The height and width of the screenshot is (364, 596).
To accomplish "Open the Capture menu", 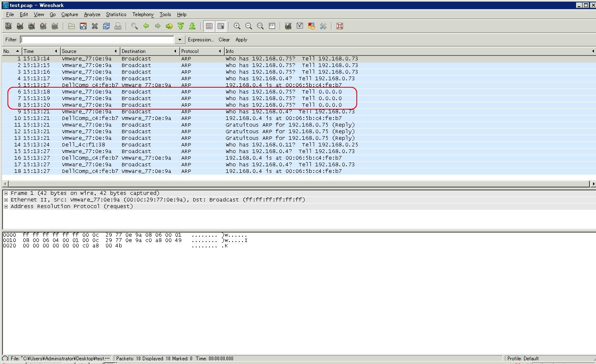I will (x=70, y=14).
